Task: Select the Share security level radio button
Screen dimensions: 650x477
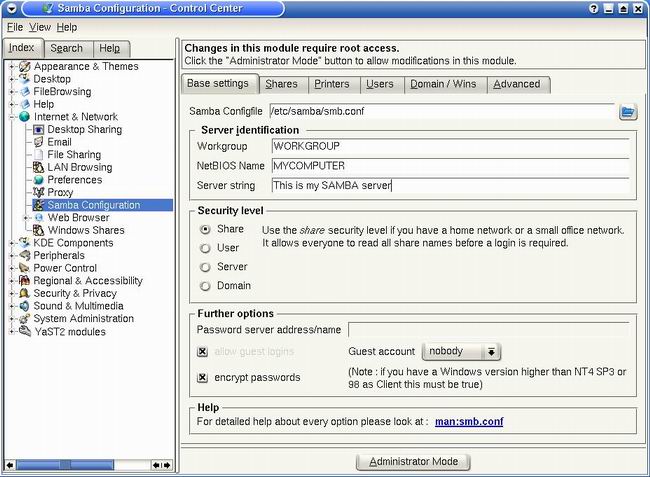Action: click(x=205, y=229)
